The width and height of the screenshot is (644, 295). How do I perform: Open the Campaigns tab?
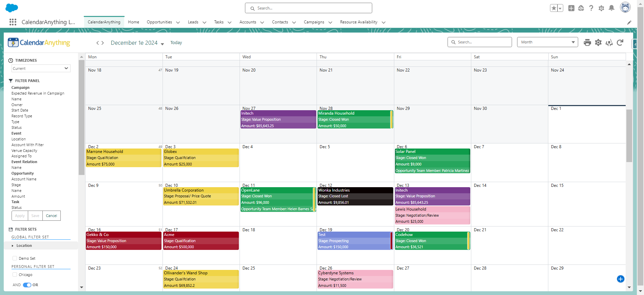click(314, 22)
